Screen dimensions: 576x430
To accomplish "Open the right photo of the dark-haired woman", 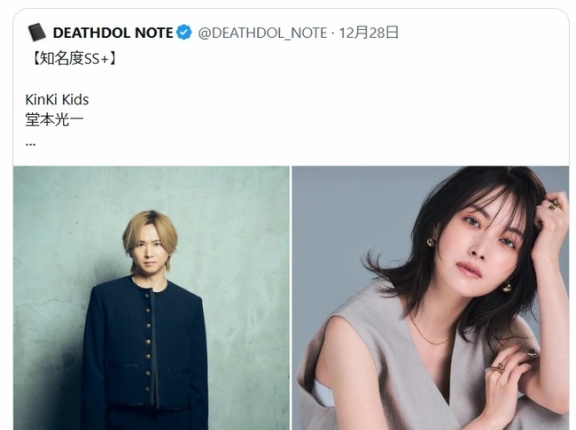I will point(430,298).
